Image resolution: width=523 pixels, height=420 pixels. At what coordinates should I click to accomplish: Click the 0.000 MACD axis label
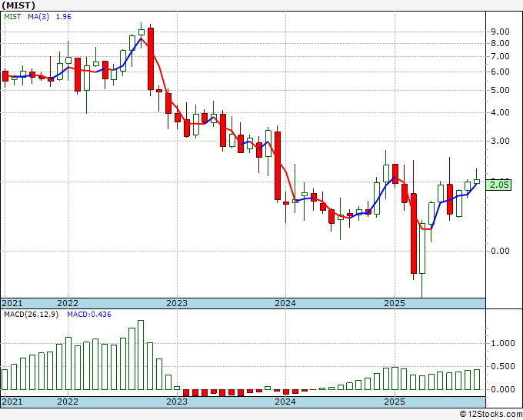point(503,389)
